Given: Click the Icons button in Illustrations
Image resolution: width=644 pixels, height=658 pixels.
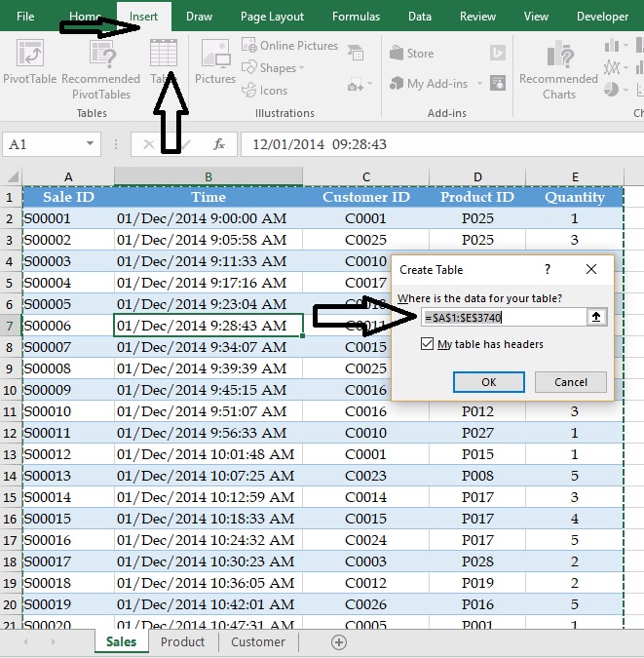Looking at the screenshot, I should (265, 91).
